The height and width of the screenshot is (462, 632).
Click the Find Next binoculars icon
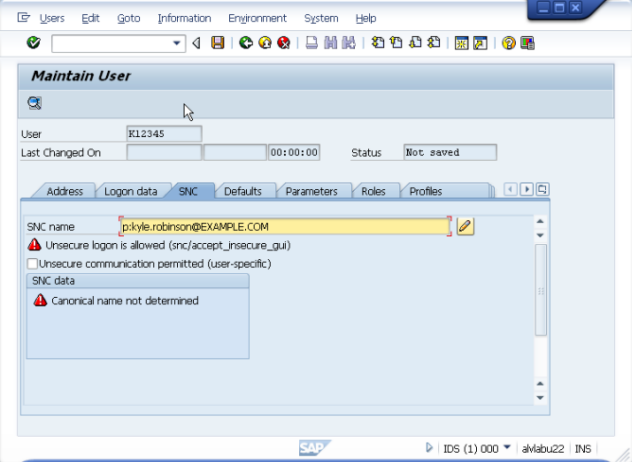349,43
